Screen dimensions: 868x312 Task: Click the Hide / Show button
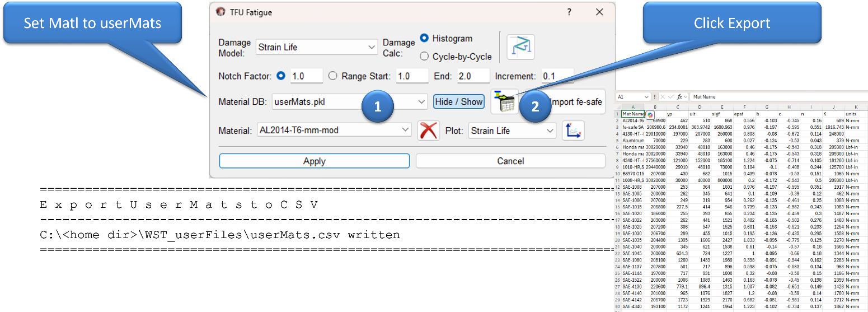point(459,101)
